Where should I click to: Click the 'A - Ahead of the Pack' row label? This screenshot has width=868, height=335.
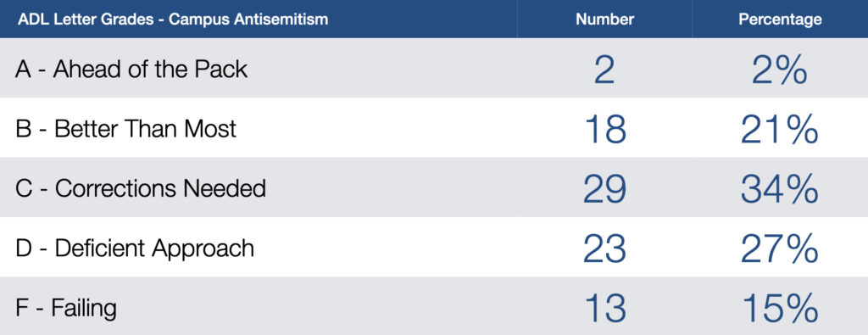(x=131, y=70)
